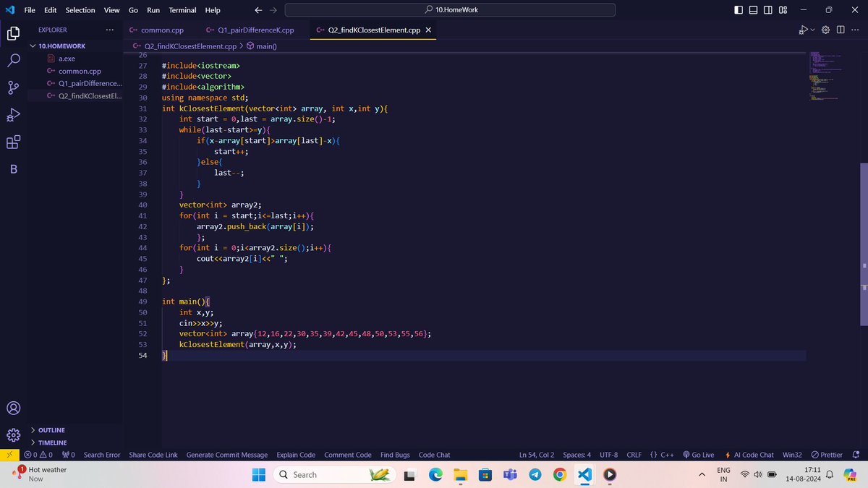The height and width of the screenshot is (488, 868).
Task: Open a.exe in the explorer tree
Action: click(x=67, y=59)
